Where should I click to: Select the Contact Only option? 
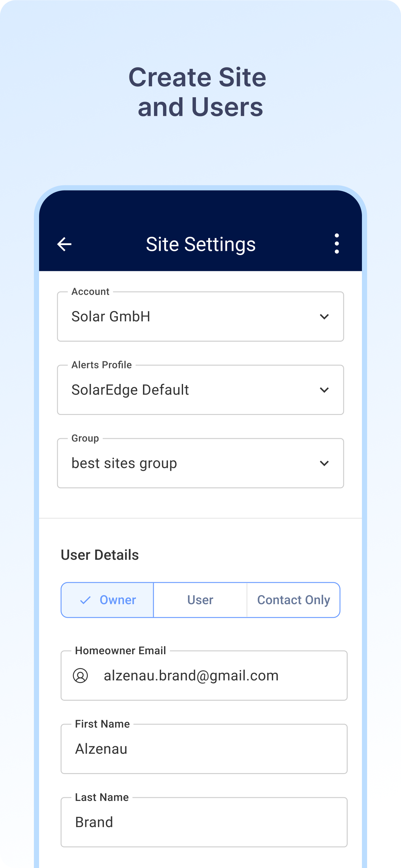(x=293, y=600)
